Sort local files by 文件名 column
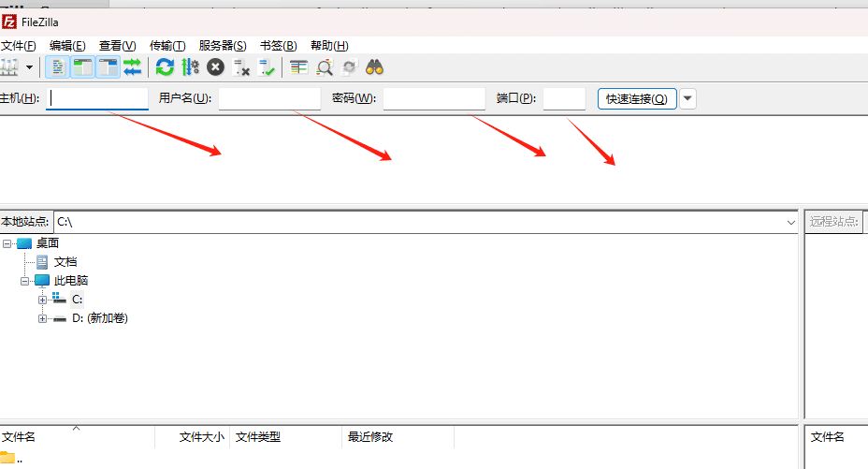 click(x=77, y=437)
